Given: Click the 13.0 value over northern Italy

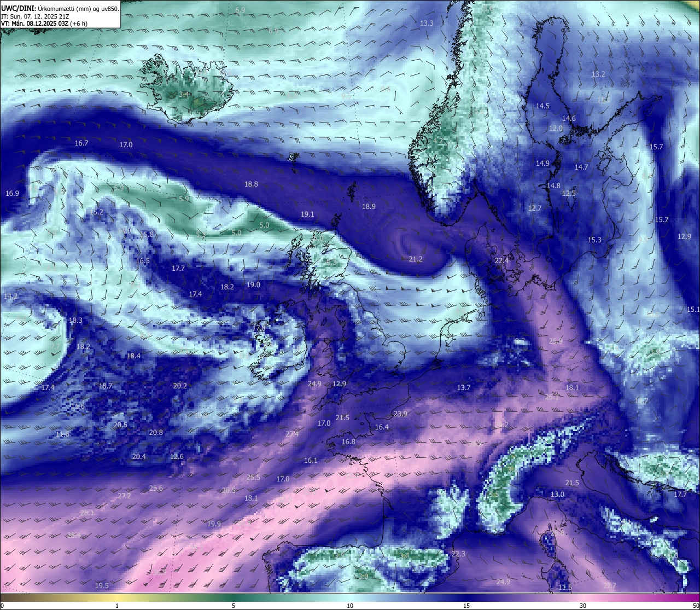Looking at the screenshot, I should [x=557, y=494].
